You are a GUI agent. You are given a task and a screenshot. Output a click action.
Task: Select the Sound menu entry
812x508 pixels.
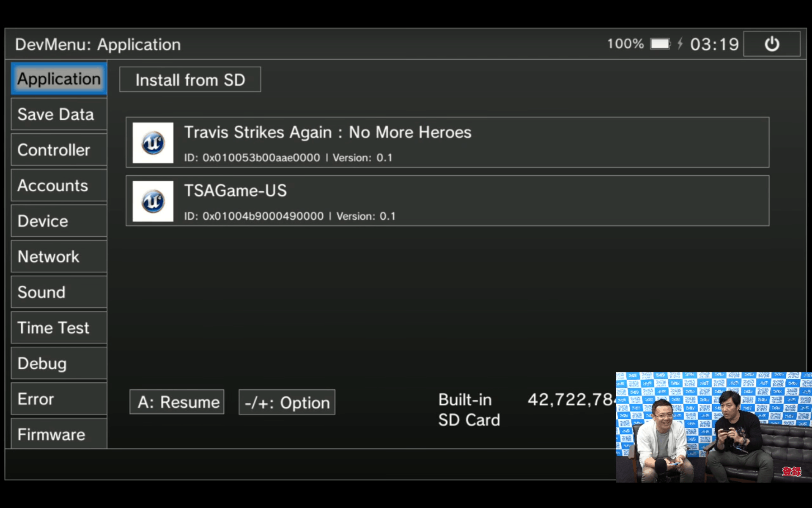point(59,292)
